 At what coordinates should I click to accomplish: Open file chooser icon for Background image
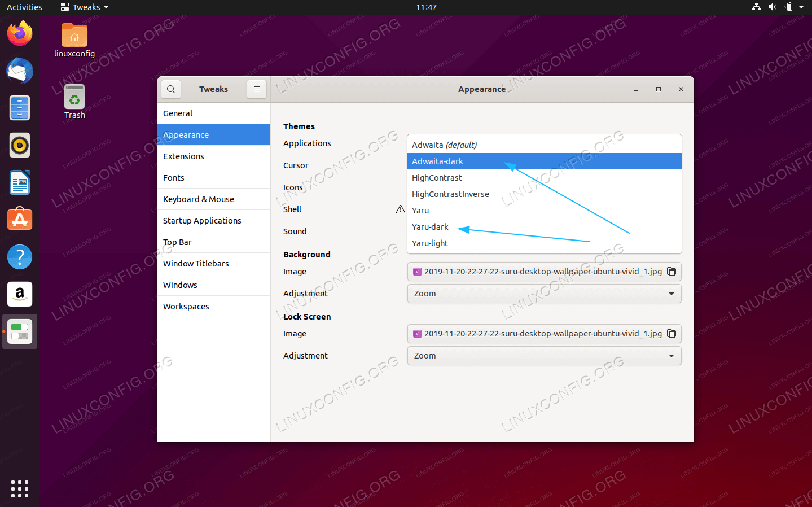(x=671, y=272)
